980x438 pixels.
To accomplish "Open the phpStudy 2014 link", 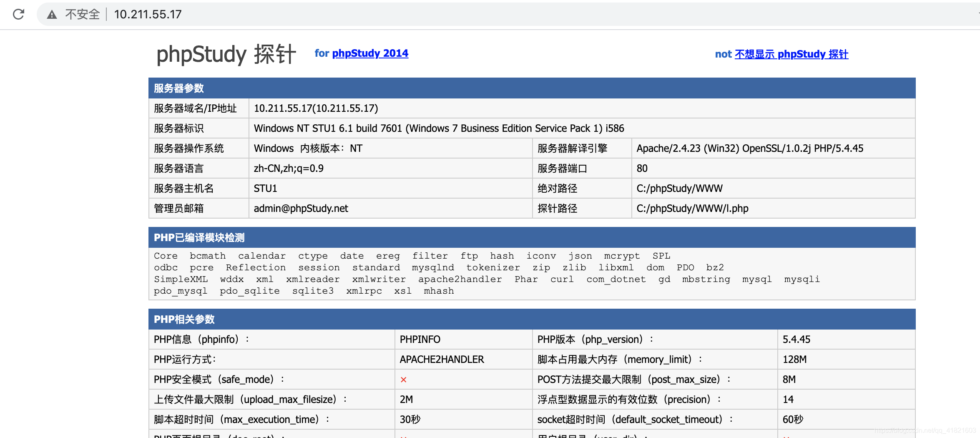I will pos(370,53).
